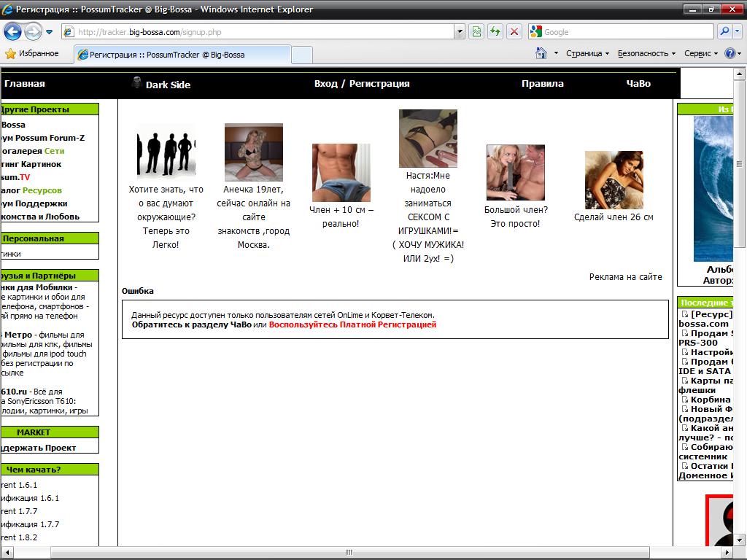The image size is (747, 560).
Task: Open Вход / Регистрация page
Action: click(362, 84)
